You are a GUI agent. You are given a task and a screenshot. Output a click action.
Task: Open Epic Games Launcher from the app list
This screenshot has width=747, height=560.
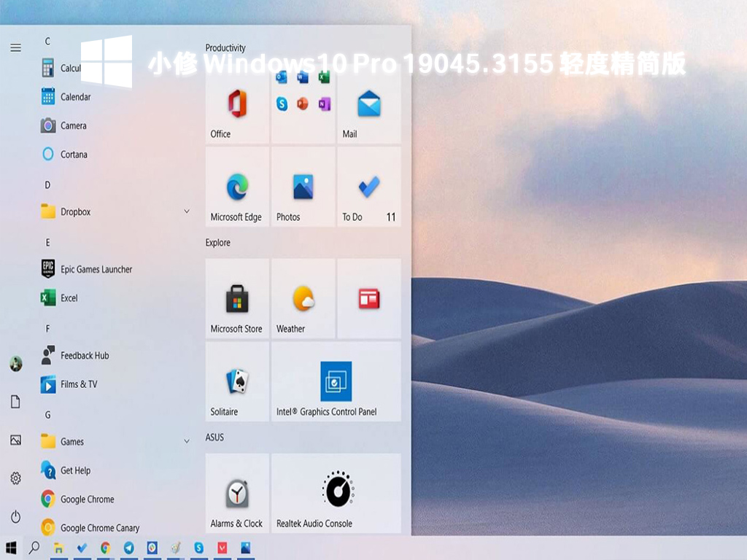[x=96, y=269]
